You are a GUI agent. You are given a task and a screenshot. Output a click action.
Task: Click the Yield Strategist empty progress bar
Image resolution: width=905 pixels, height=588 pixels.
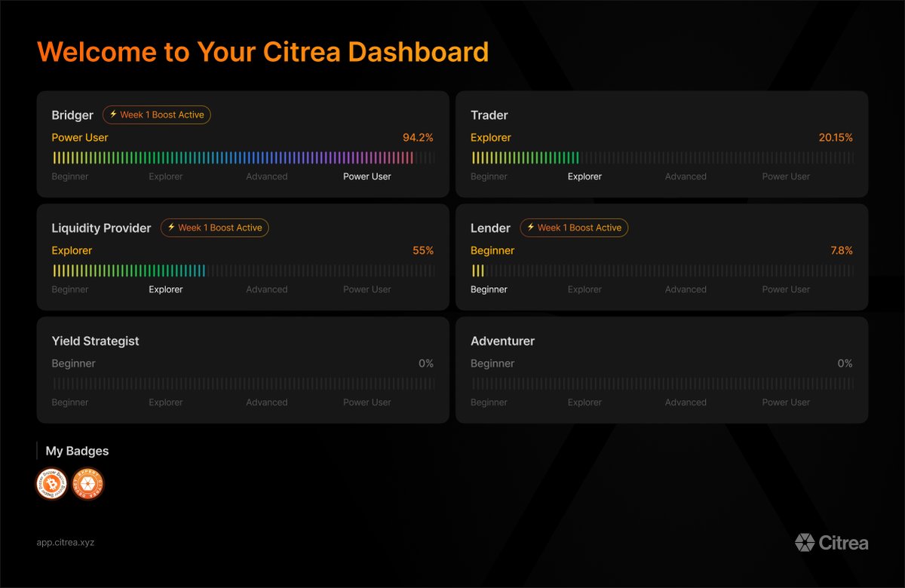pyautogui.click(x=243, y=384)
